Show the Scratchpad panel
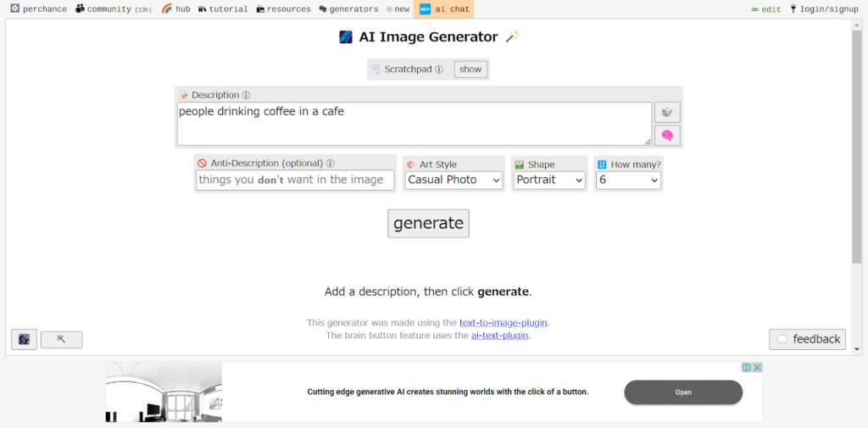This screenshot has height=428, width=868. coord(470,69)
